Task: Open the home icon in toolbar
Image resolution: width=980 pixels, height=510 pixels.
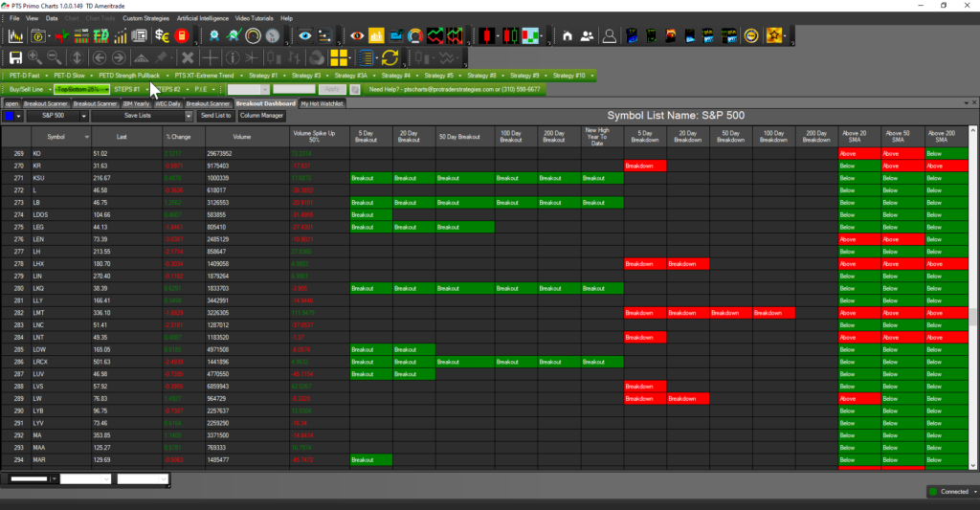Action: pos(568,36)
